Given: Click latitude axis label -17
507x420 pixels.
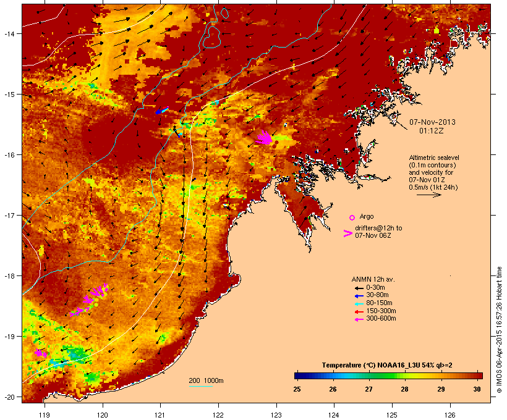Looking at the screenshot, I should coord(9,215).
